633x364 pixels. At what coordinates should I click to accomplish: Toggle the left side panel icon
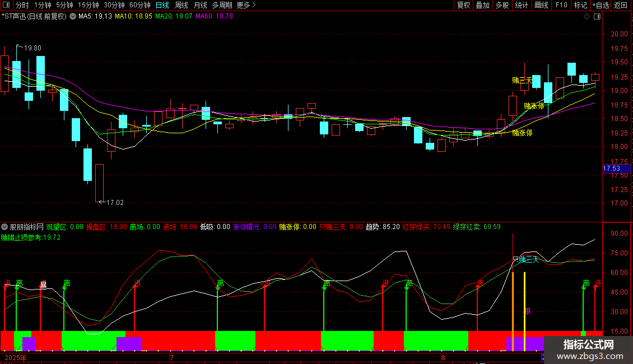[6, 5]
